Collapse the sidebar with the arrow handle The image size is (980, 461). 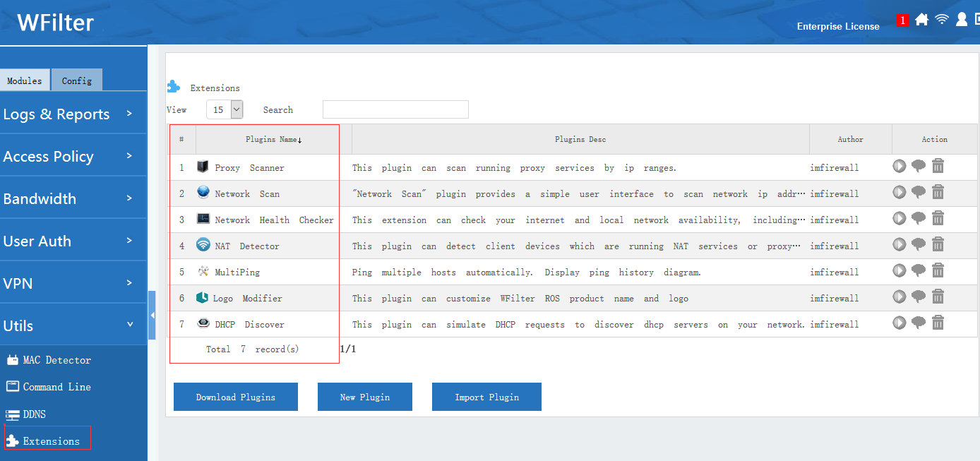(x=152, y=315)
